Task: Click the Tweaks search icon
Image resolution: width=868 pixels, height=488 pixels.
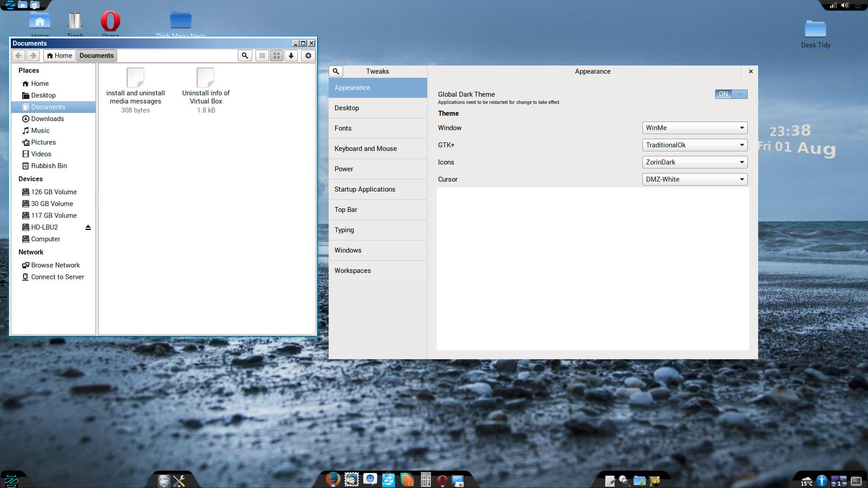Action: click(x=336, y=71)
